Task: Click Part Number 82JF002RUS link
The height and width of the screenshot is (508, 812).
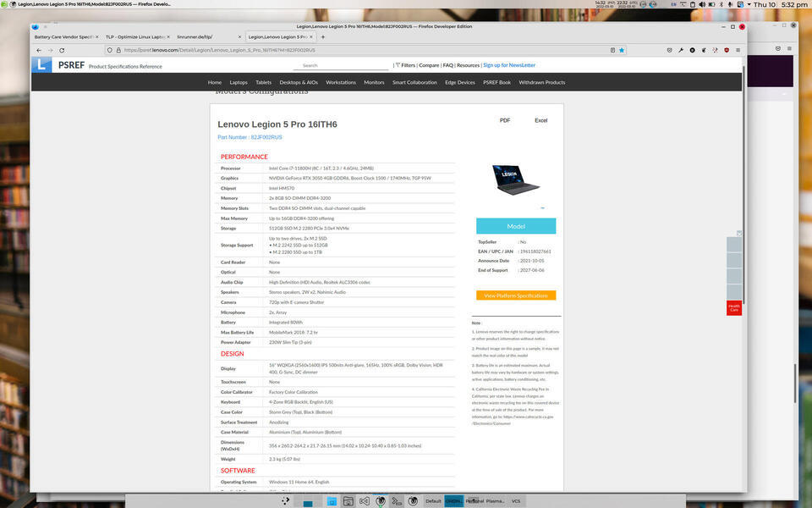Action: click(x=250, y=137)
